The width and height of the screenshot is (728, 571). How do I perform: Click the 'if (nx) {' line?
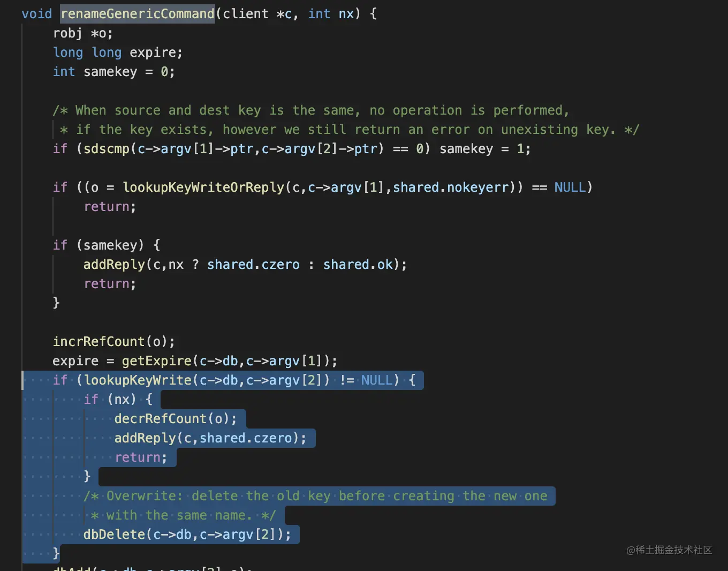(118, 400)
